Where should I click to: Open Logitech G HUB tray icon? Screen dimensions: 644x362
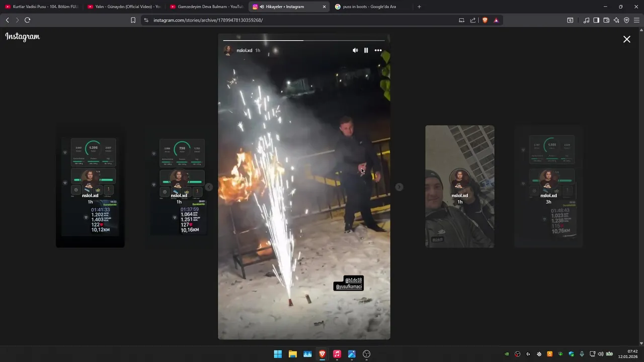click(x=528, y=354)
